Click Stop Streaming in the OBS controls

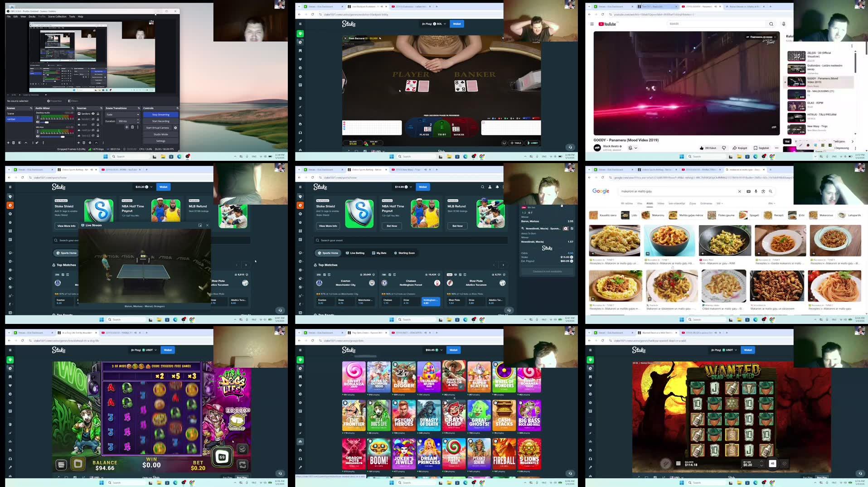pos(160,115)
